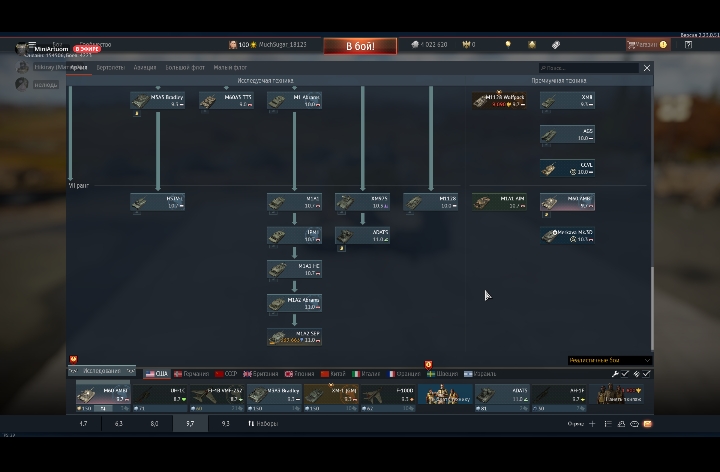Open the contacts friends icon in bottom bar
Image resolution: width=720 pixels, height=472 pixels.
click(x=621, y=424)
